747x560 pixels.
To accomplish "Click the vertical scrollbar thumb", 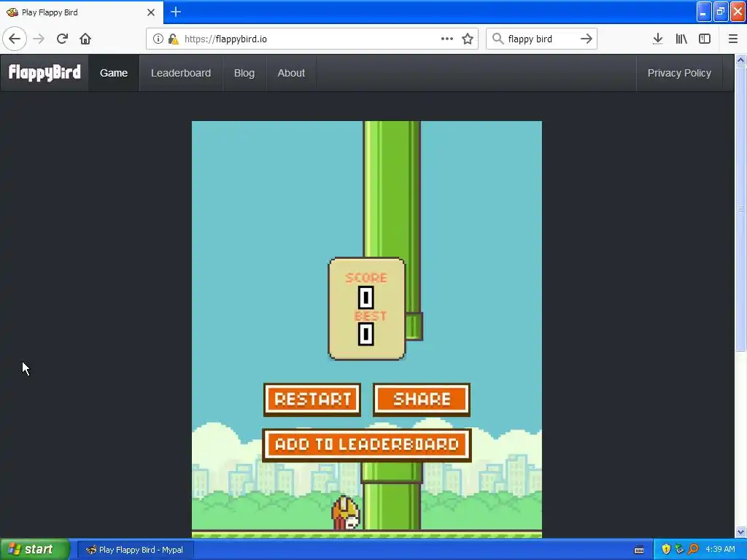I will pyautogui.click(x=741, y=209).
